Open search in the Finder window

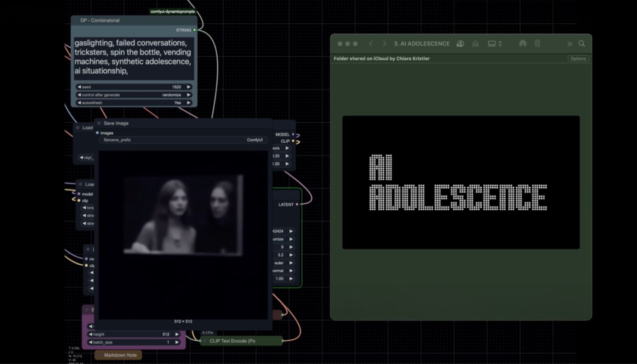coord(581,44)
